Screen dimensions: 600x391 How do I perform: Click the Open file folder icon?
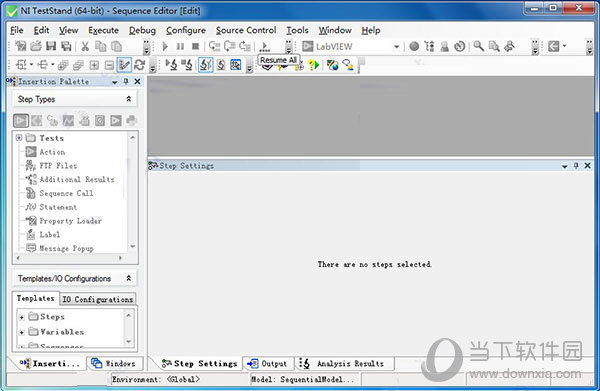(36, 46)
